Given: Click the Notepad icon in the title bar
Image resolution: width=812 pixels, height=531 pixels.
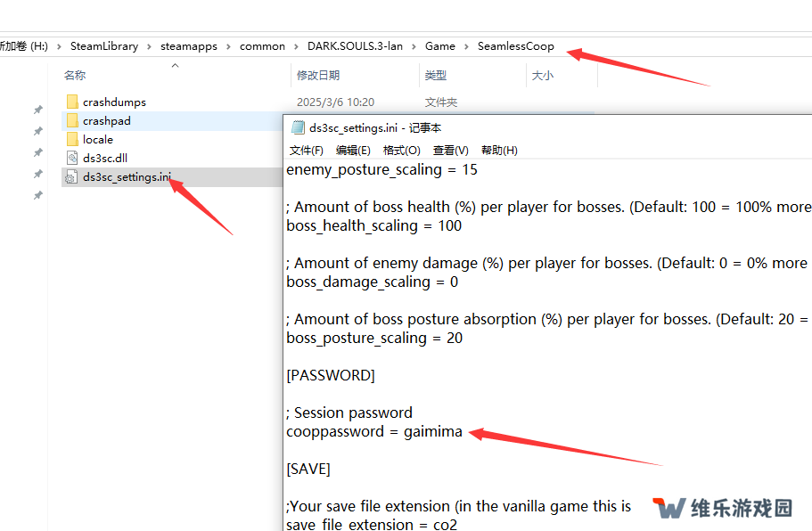Looking at the screenshot, I should [298, 127].
